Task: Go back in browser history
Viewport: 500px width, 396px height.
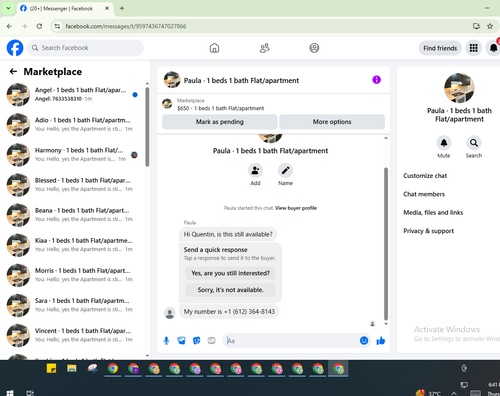Action: tap(9, 26)
